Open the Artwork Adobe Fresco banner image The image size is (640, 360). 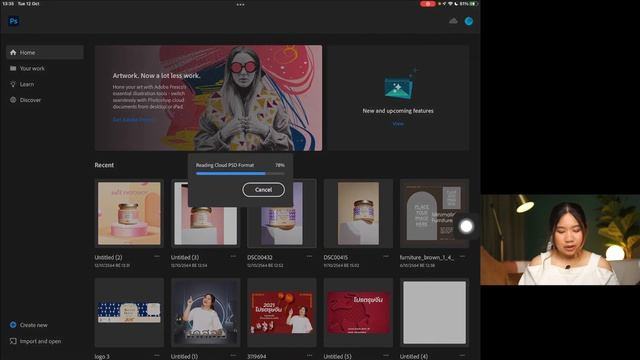click(x=209, y=98)
